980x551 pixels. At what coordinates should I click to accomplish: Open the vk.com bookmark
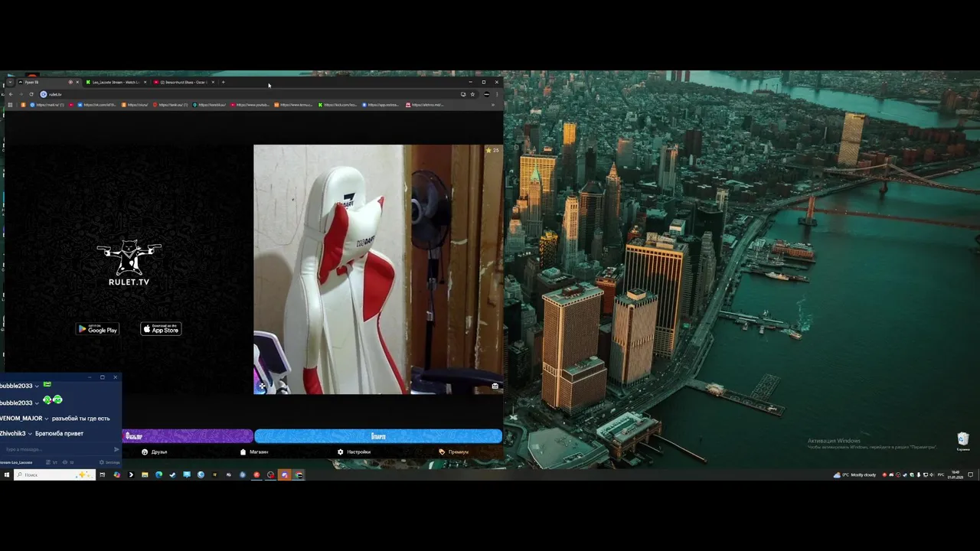(x=96, y=105)
